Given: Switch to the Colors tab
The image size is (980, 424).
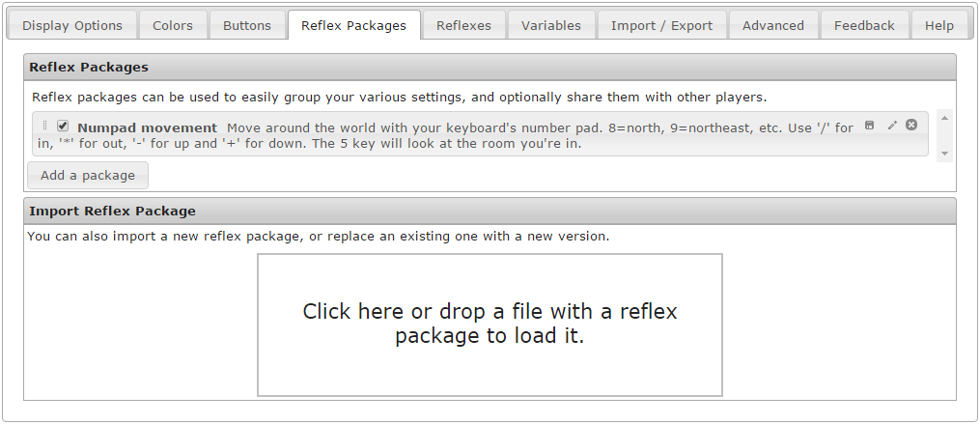Looking at the screenshot, I should [173, 26].
